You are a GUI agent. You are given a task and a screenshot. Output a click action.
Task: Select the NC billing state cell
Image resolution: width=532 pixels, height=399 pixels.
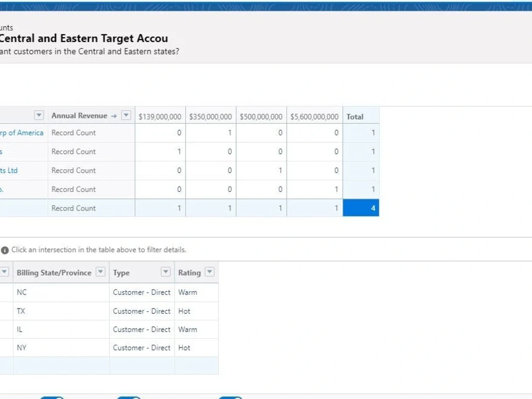coord(61,293)
